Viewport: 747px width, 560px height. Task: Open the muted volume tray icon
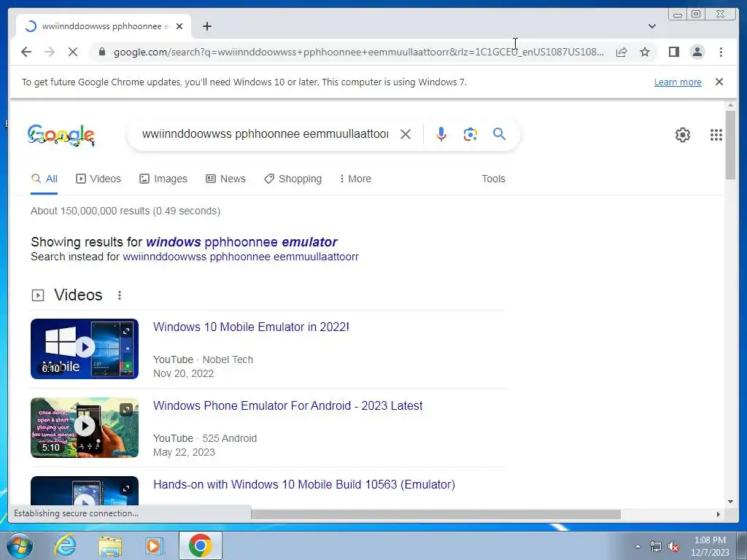click(673, 546)
